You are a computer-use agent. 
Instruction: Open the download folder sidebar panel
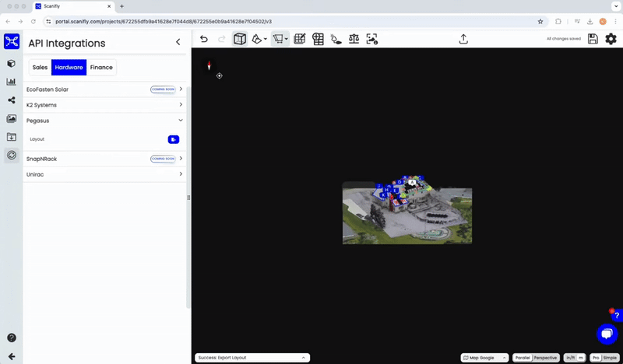[12, 137]
